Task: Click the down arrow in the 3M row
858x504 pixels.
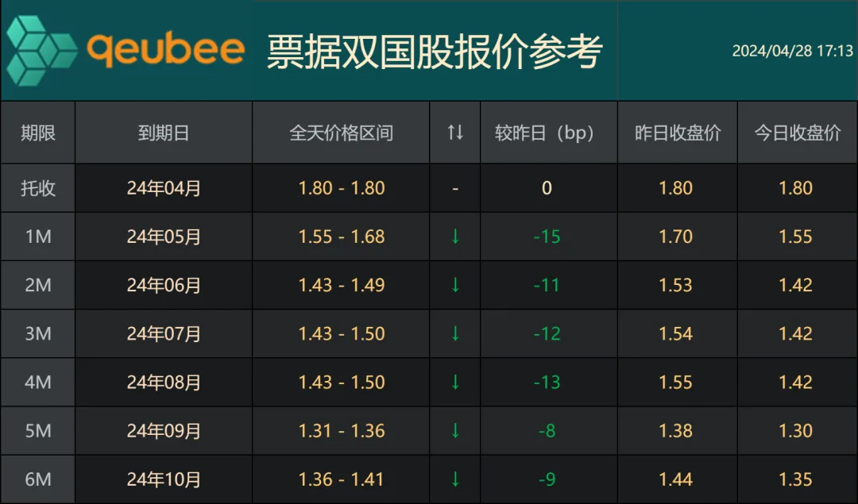Action: pos(455,333)
